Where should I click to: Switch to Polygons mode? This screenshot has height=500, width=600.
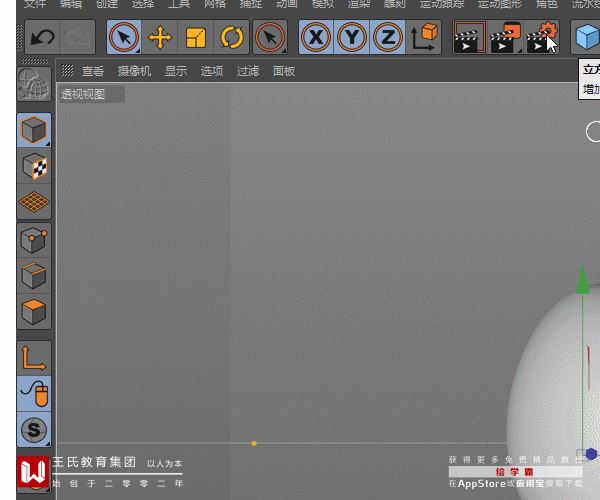pyautogui.click(x=34, y=311)
